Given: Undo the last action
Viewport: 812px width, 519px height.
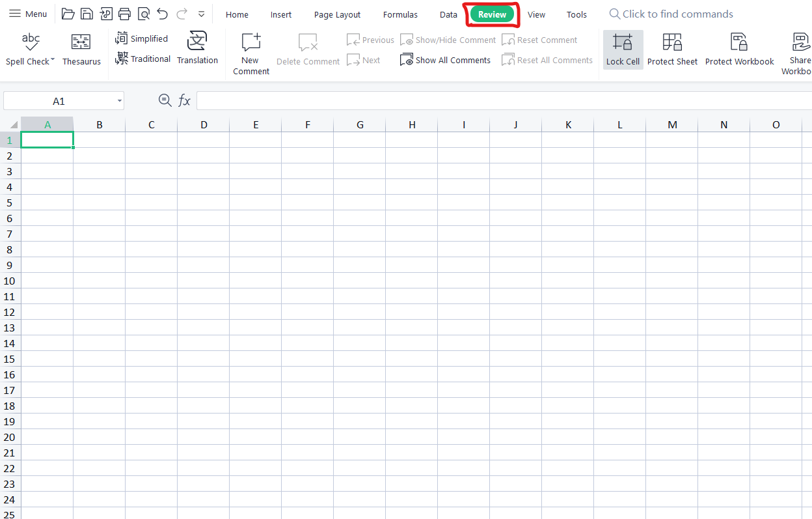Looking at the screenshot, I should (x=162, y=14).
